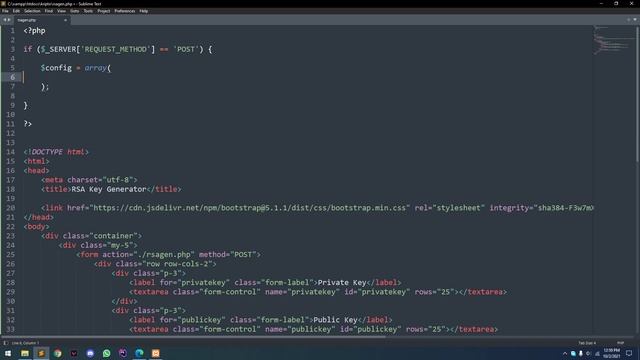Open the PHP syntax selector
The image size is (640, 360).
620,343
